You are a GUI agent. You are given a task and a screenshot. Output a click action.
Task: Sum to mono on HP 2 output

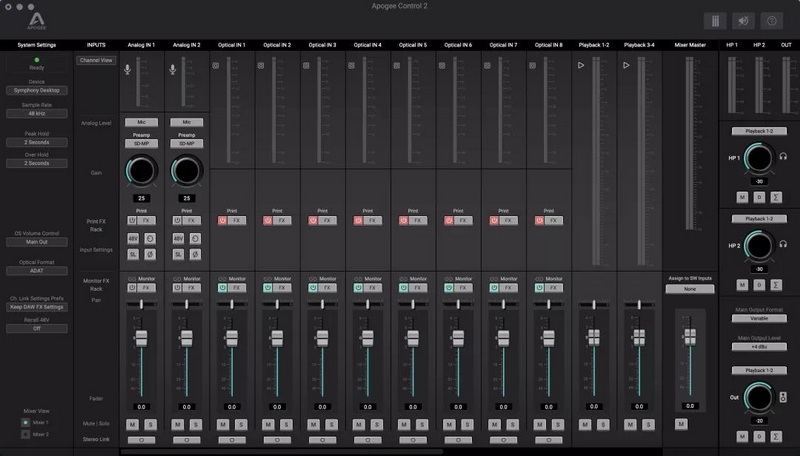[x=776, y=285]
